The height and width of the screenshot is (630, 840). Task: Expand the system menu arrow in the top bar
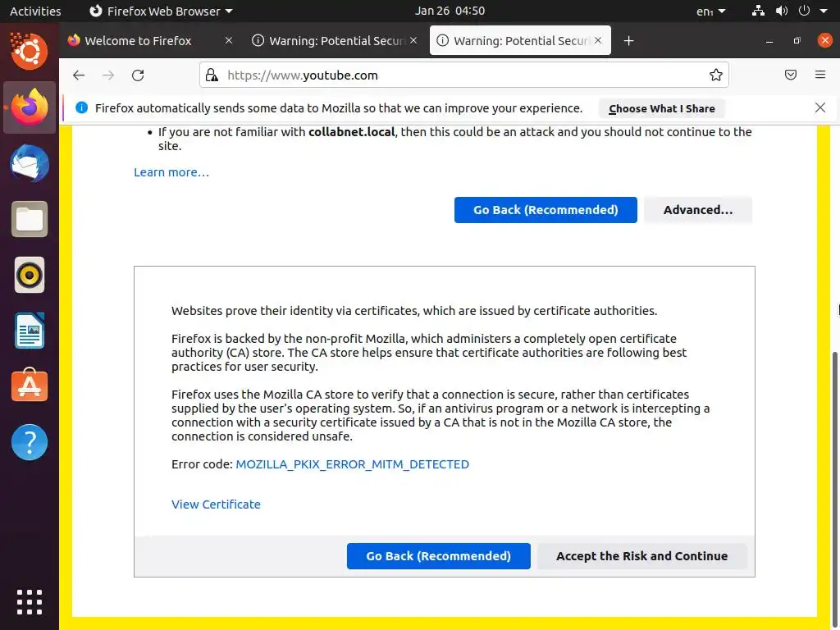click(x=824, y=11)
